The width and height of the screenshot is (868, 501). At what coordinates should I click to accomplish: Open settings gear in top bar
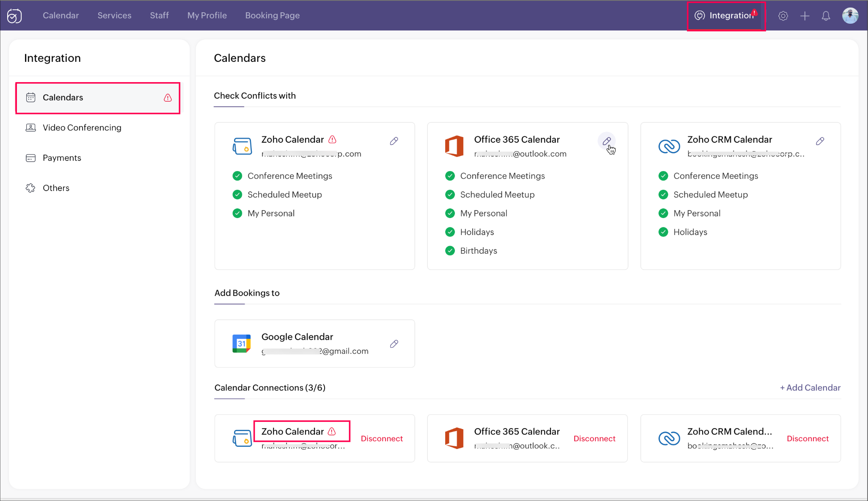[783, 16]
